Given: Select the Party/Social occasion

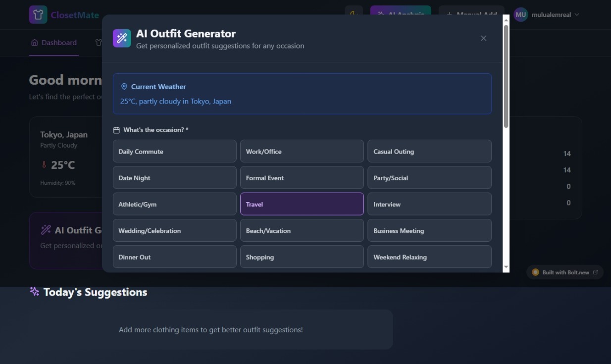Looking at the screenshot, I should pos(429,177).
